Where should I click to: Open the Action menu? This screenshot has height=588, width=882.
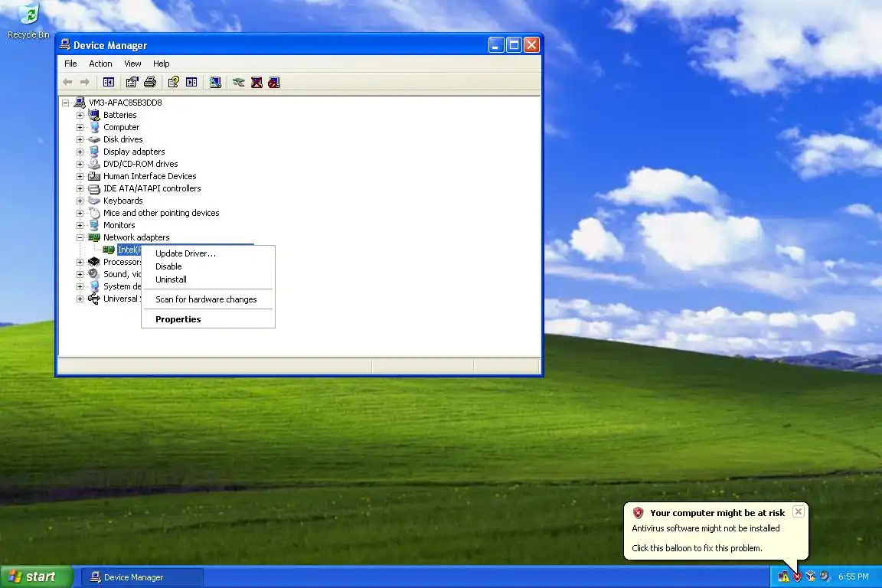[100, 64]
